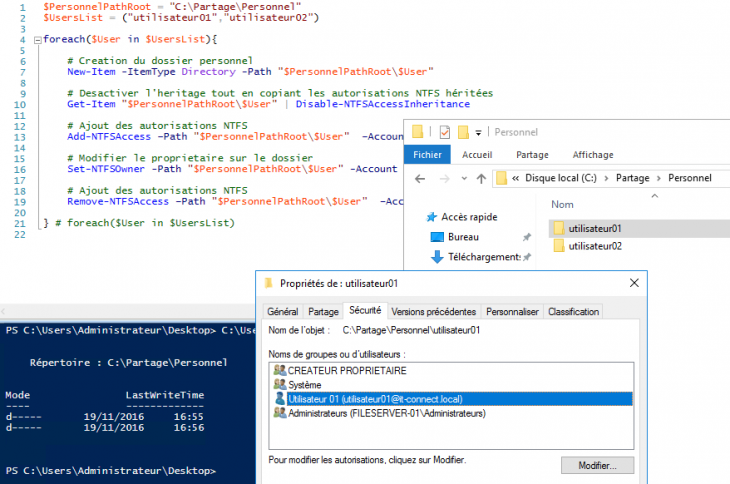The image size is (730, 484).
Task: Close the Propriétés de utilisateur01 dialog
Action: (x=634, y=283)
